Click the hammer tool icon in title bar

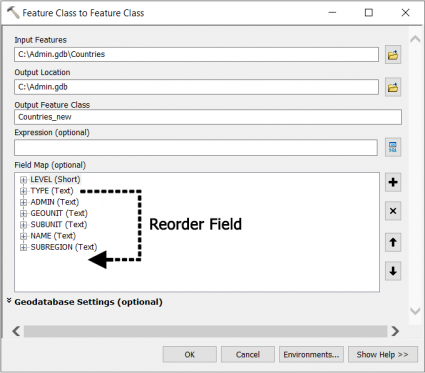click(x=13, y=13)
